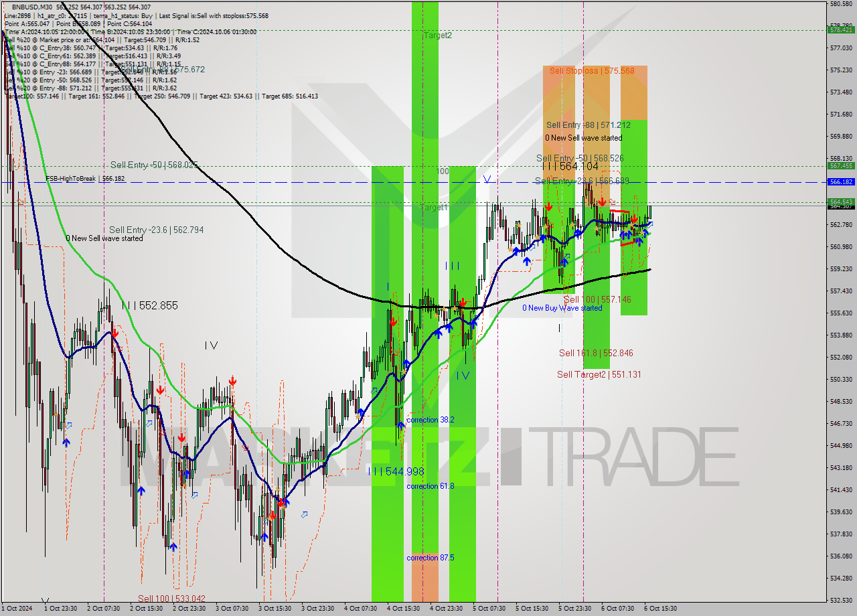The image size is (857, 616).
Task: Click the green 564.543 price tag
Action: pos(841,201)
